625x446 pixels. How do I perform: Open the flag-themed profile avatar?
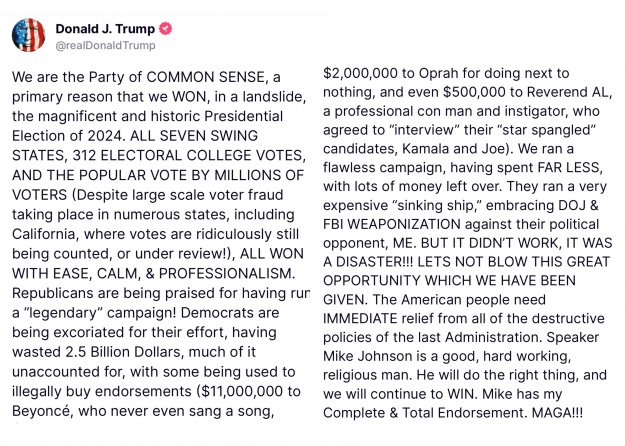[28, 35]
